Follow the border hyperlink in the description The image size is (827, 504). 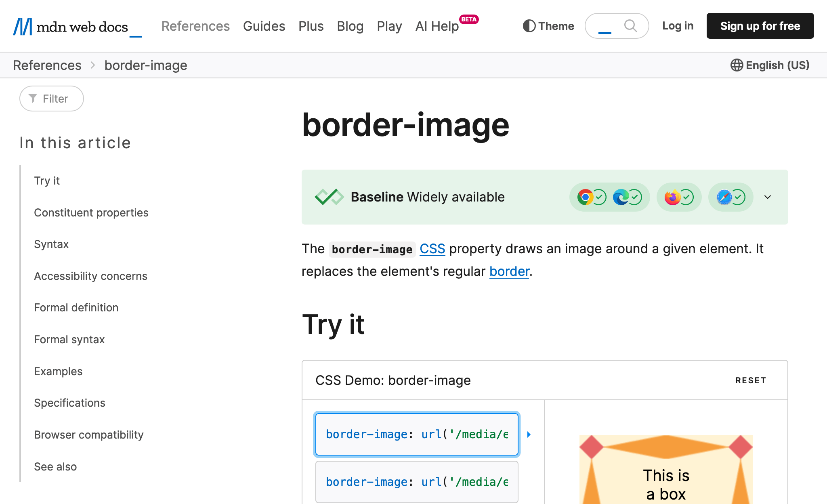509,271
